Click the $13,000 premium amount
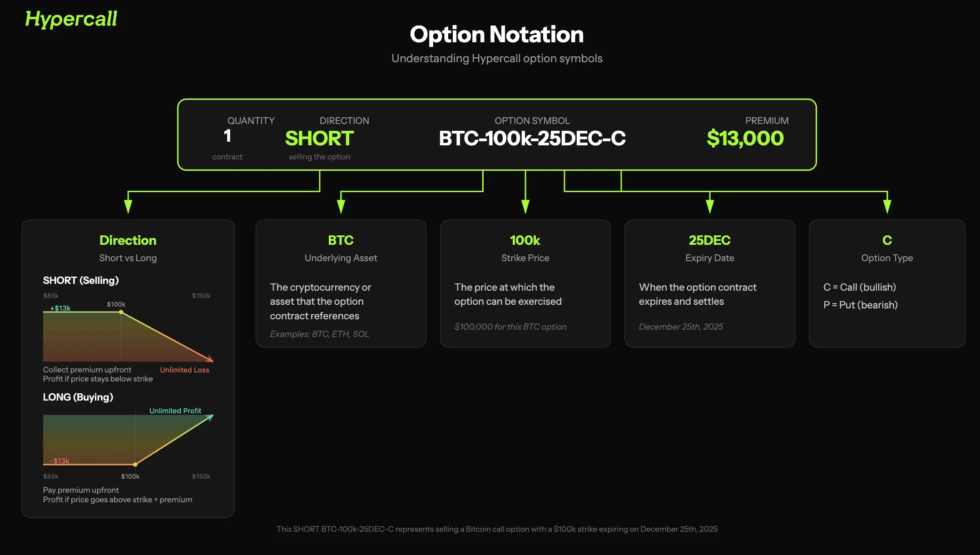Screen dimensions: 980x555 point(745,138)
